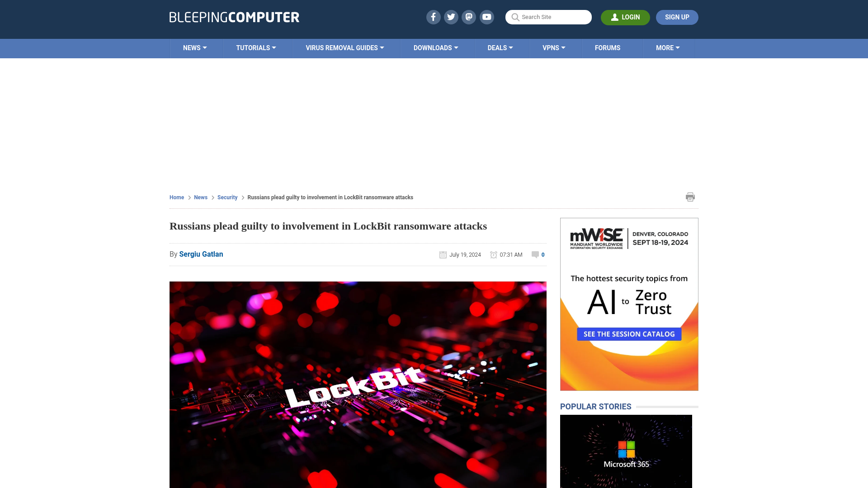Click the DEALS menu item
868x488 pixels.
[500, 47]
